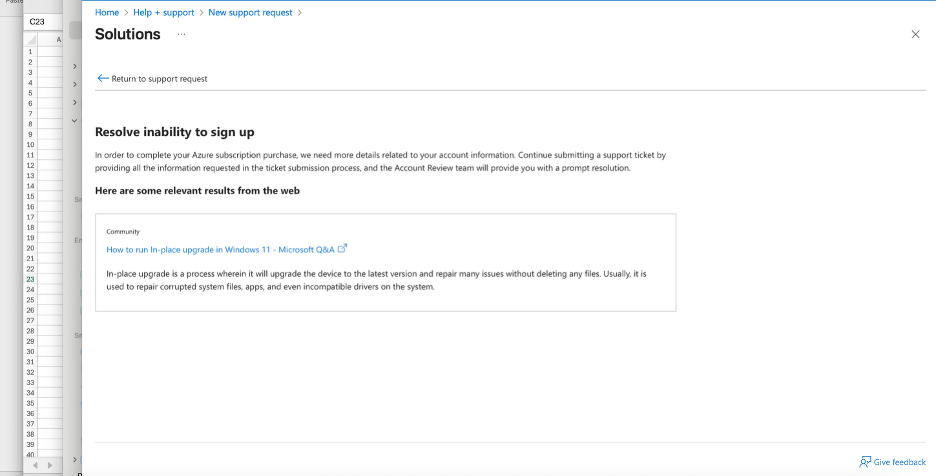Click the sheet tab scroll-left arrow

[35, 465]
